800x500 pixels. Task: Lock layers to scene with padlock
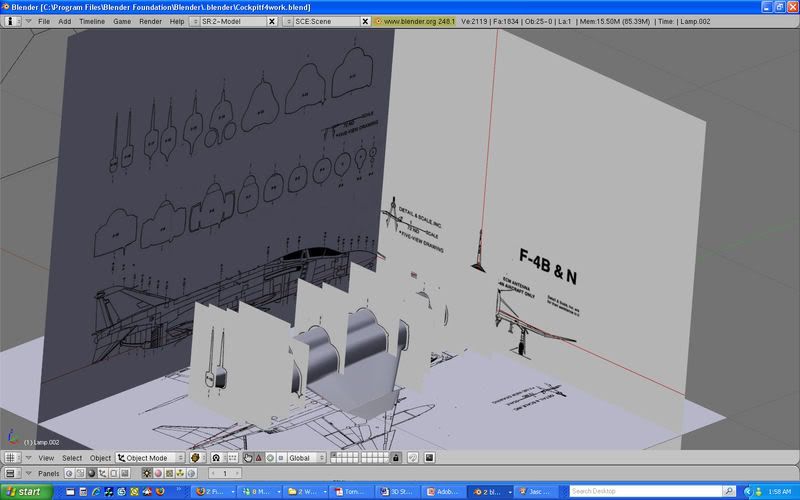click(x=395, y=458)
